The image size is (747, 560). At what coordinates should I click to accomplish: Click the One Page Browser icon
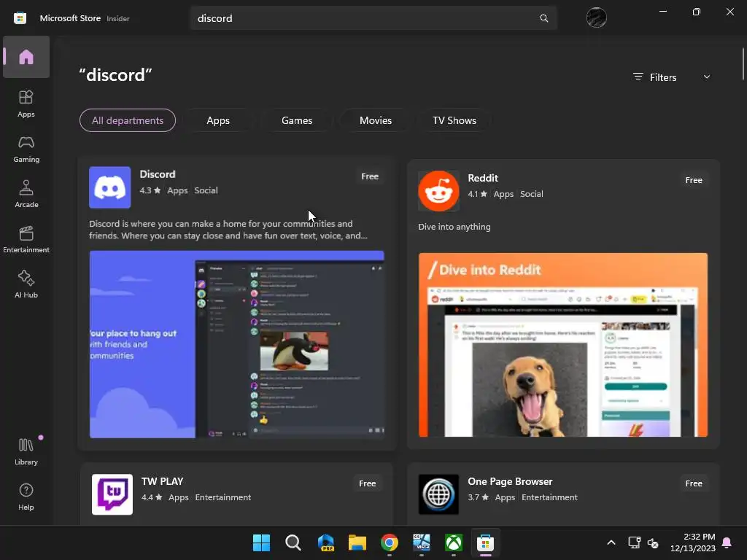438,494
